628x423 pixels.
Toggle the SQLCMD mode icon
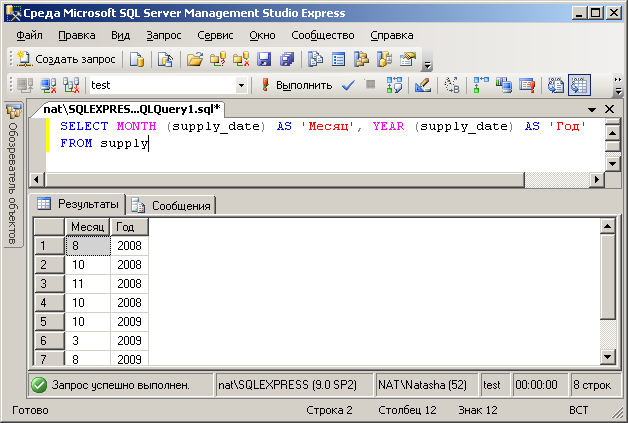[x=527, y=85]
